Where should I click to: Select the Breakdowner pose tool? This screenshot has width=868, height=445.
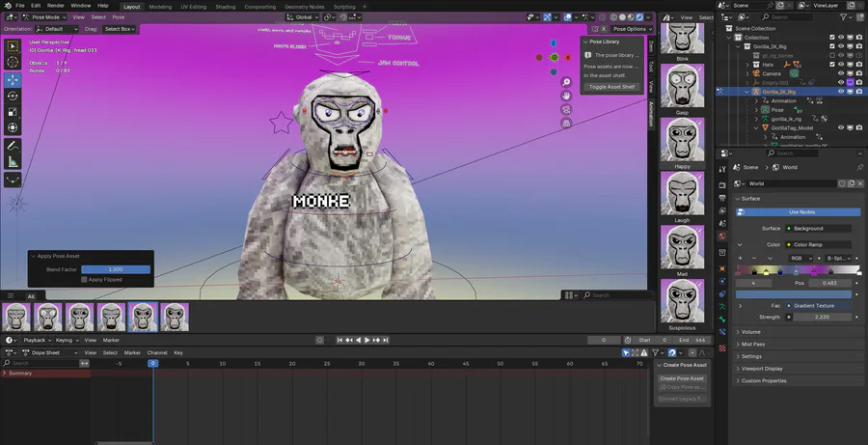[x=13, y=181]
